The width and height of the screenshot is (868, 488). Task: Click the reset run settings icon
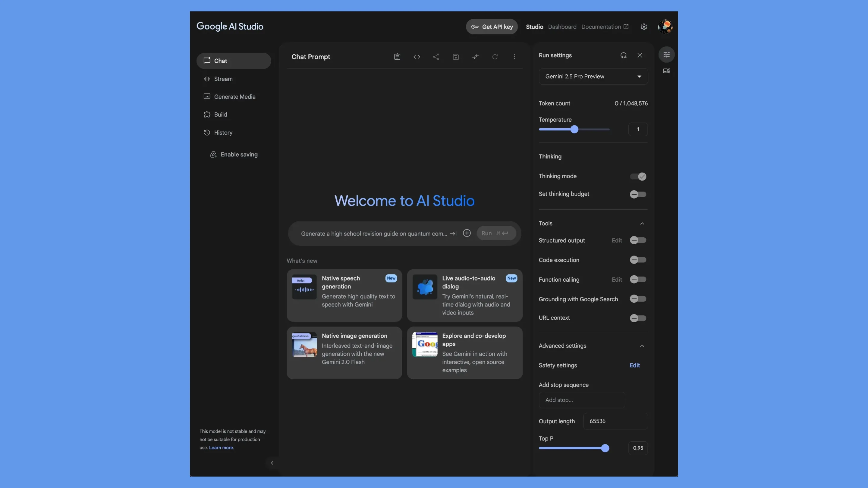(x=623, y=55)
